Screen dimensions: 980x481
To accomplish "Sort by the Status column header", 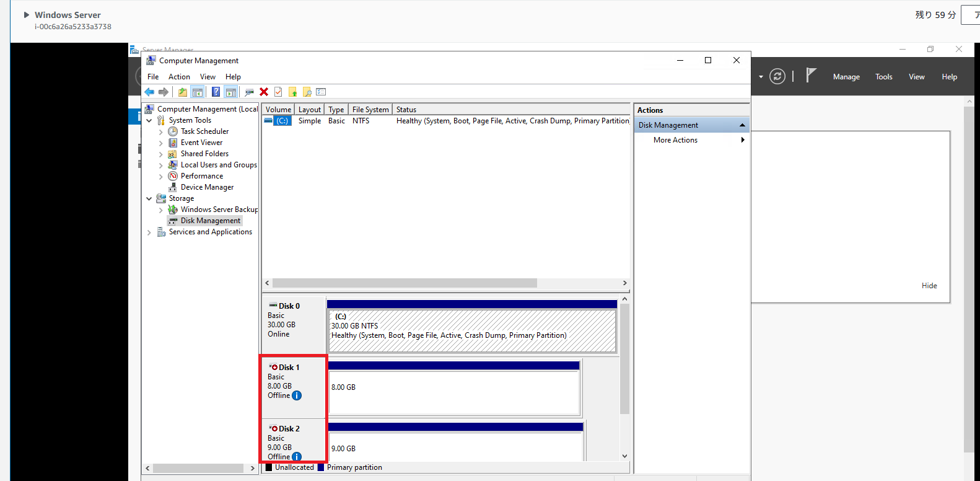I will [511, 110].
